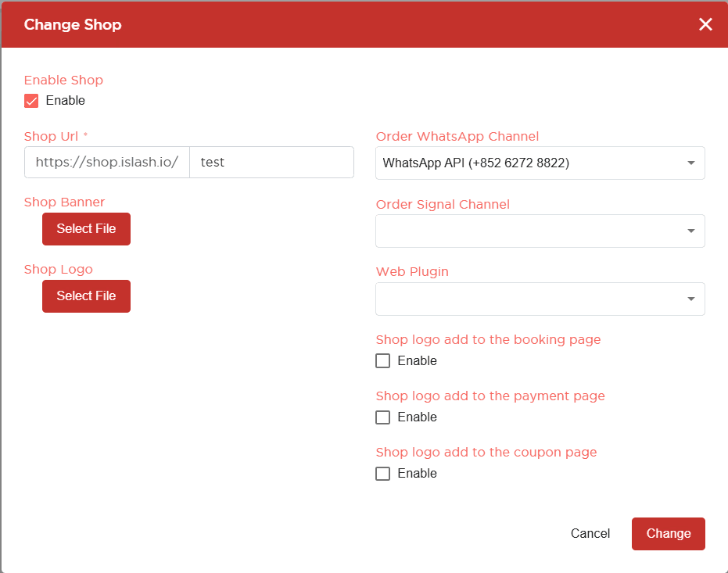The height and width of the screenshot is (573, 728).
Task: Click the Shop Logo label
Action: tap(59, 270)
